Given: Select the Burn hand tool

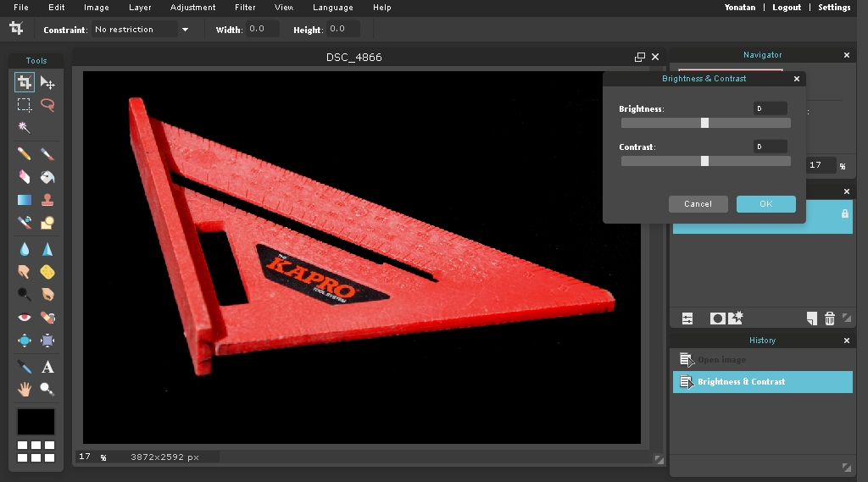Looking at the screenshot, I should pyautogui.click(x=47, y=295).
